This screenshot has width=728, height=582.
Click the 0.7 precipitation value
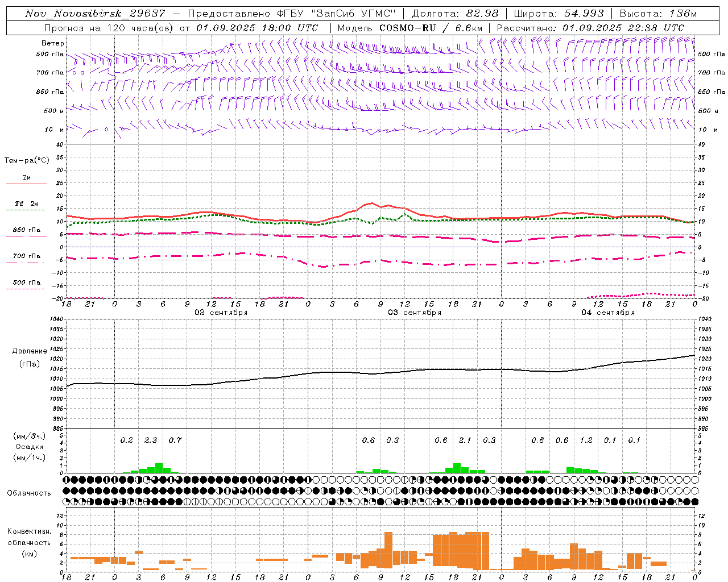coord(175,440)
